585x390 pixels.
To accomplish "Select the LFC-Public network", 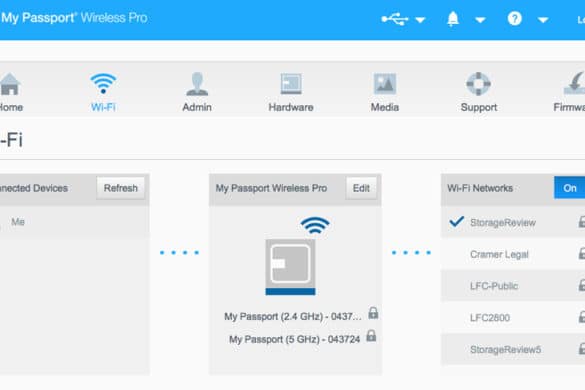I will click(x=513, y=286).
